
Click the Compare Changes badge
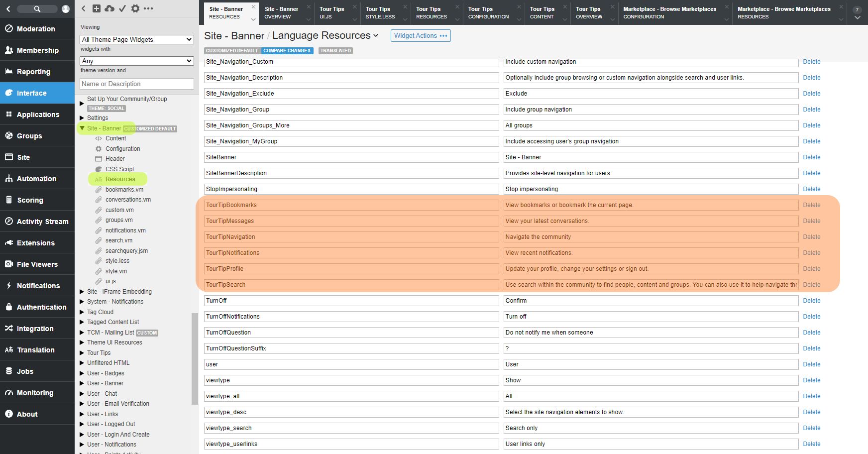pyautogui.click(x=287, y=51)
